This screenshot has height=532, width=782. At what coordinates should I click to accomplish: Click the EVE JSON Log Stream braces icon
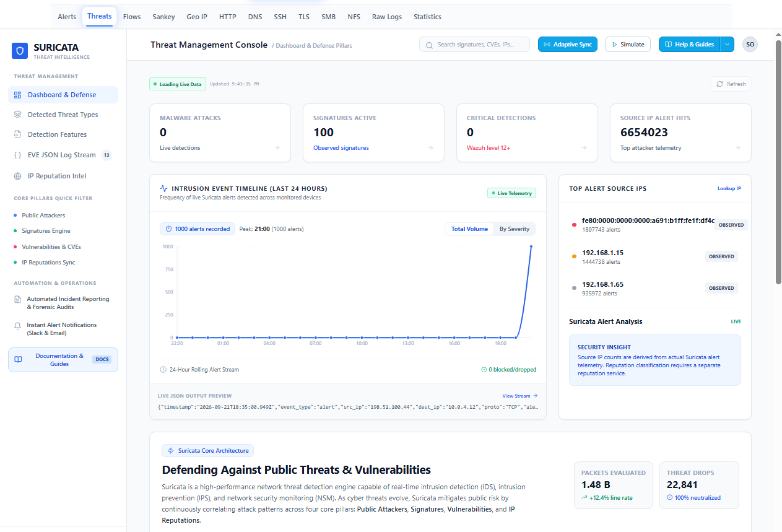pyautogui.click(x=17, y=155)
